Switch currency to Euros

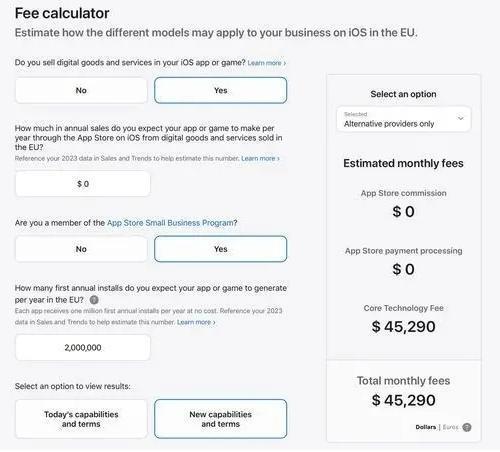(x=450, y=427)
